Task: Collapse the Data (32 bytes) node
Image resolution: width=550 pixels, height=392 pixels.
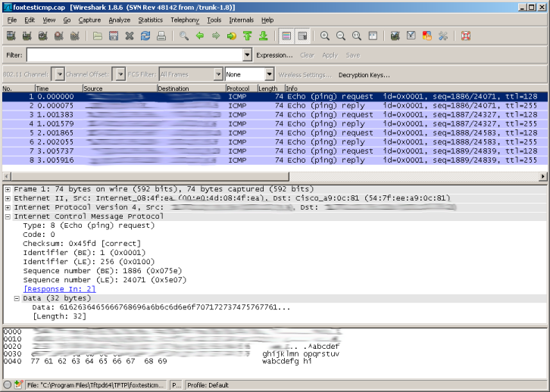Action: click(17, 298)
